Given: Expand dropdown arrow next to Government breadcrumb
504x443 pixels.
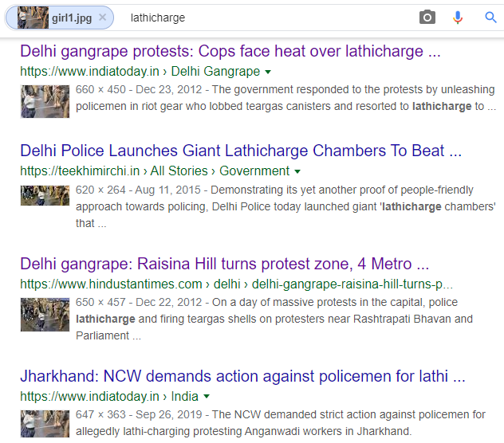Looking at the screenshot, I should pos(297,171).
